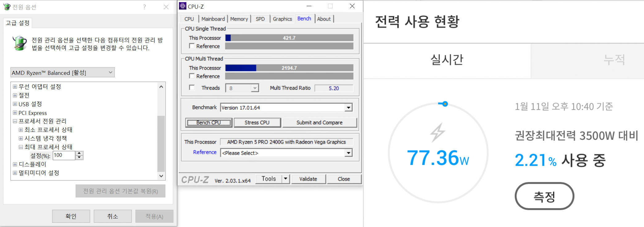Image resolution: width=644 pixels, height=227 pixels.
Task: Select the 실시간 tab in power usage
Action: [447, 60]
